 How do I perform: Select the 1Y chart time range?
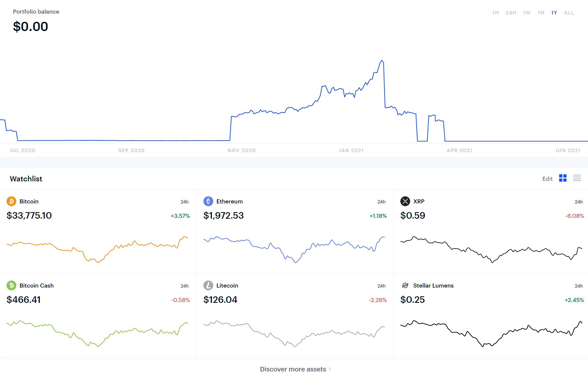tap(554, 13)
